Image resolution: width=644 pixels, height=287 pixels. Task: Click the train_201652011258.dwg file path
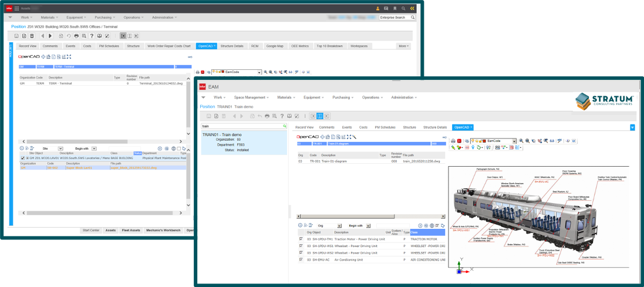click(421, 161)
